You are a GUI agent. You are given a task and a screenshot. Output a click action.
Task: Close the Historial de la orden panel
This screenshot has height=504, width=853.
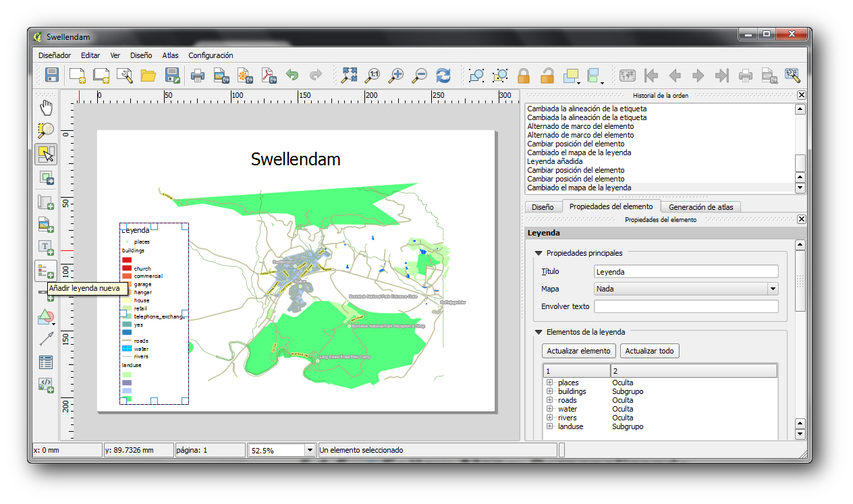801,95
